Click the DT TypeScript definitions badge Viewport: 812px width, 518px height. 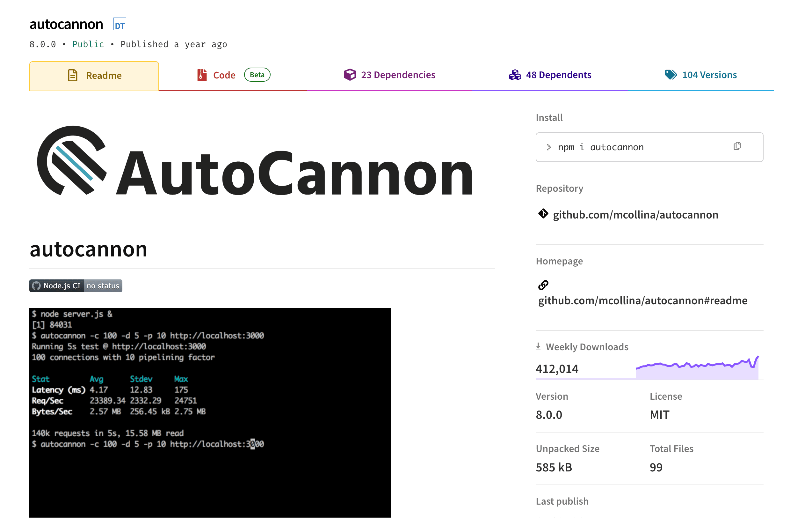click(120, 24)
